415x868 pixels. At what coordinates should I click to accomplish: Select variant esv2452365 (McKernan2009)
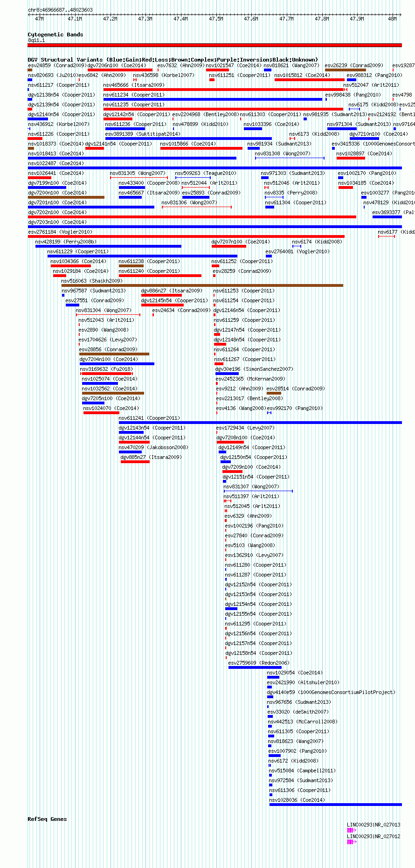(x=250, y=379)
